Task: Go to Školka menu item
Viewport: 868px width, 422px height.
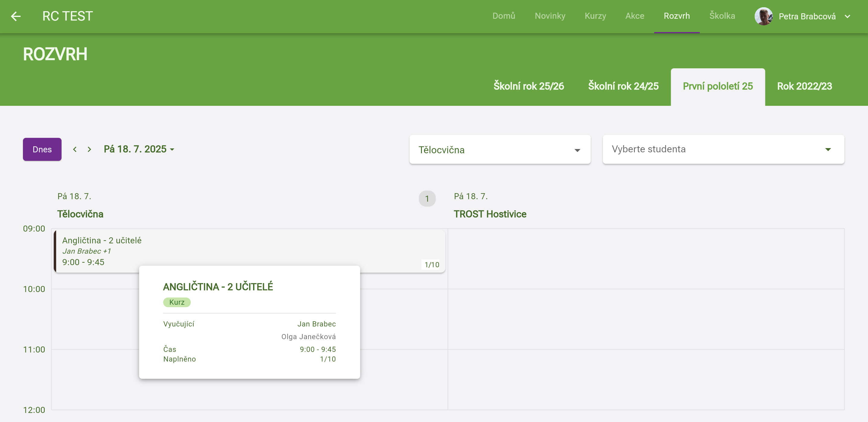Action: pyautogui.click(x=722, y=16)
